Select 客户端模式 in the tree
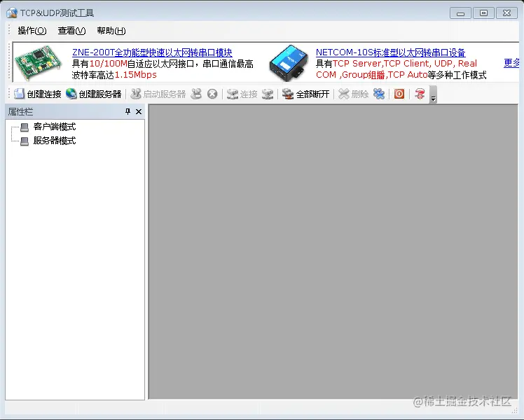 click(x=55, y=127)
